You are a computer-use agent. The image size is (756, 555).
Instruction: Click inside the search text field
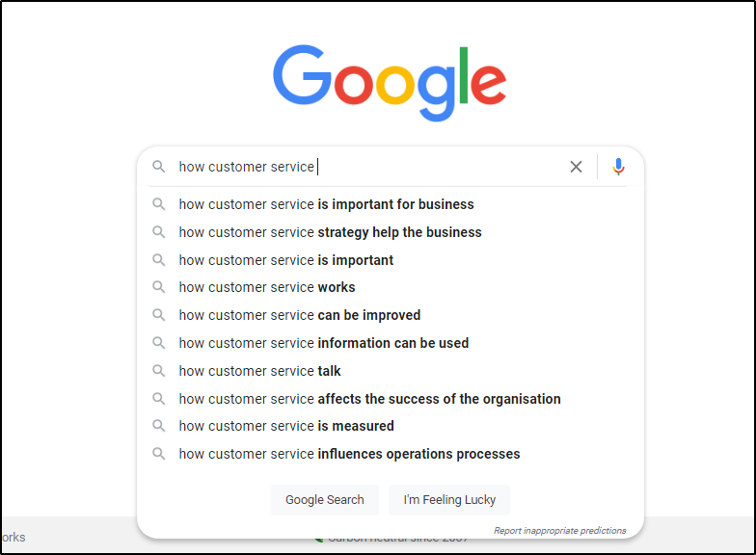[x=434, y=167]
